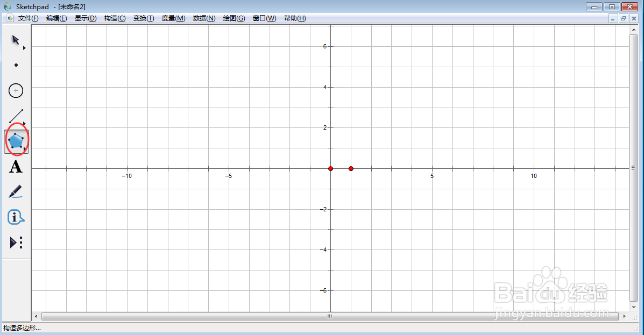The image size is (644, 335).
Task: Click the status bar text 构造多边形...
Action: coord(22,328)
